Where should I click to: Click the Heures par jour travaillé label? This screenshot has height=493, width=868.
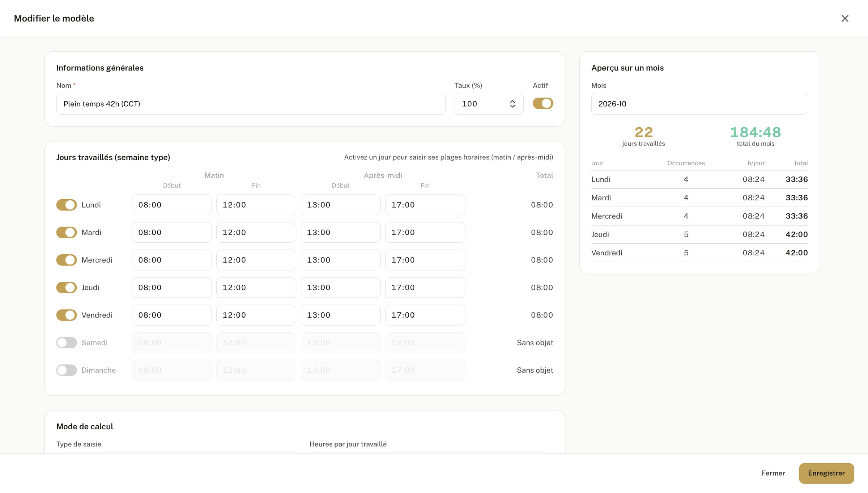[348, 444]
